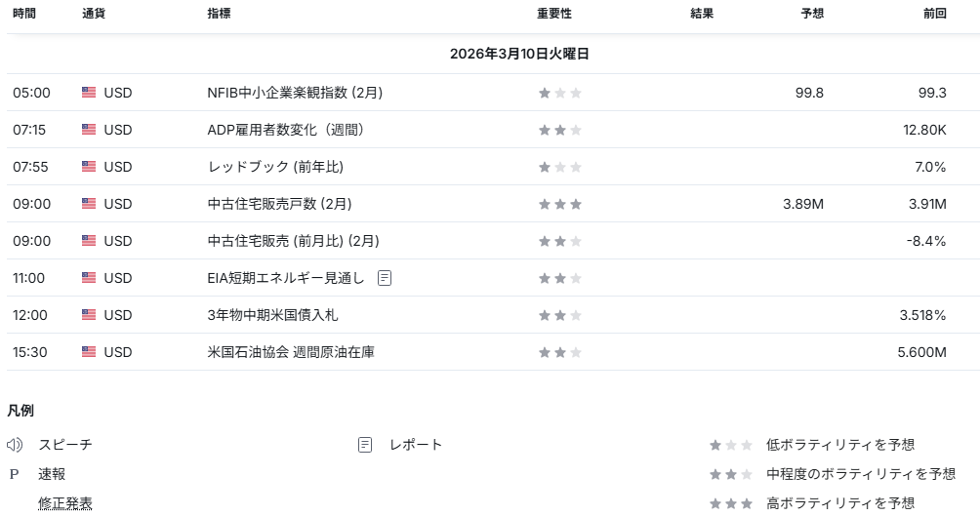This screenshot has height=516, width=980.
Task: Click the 修正発表 underlined legend text
Action: (x=65, y=503)
